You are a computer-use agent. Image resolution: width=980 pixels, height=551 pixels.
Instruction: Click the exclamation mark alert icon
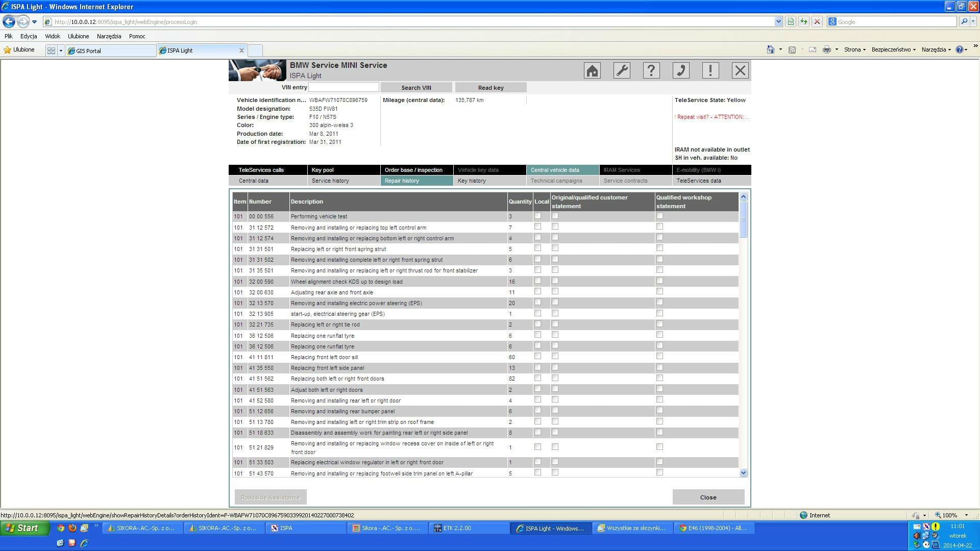(710, 70)
